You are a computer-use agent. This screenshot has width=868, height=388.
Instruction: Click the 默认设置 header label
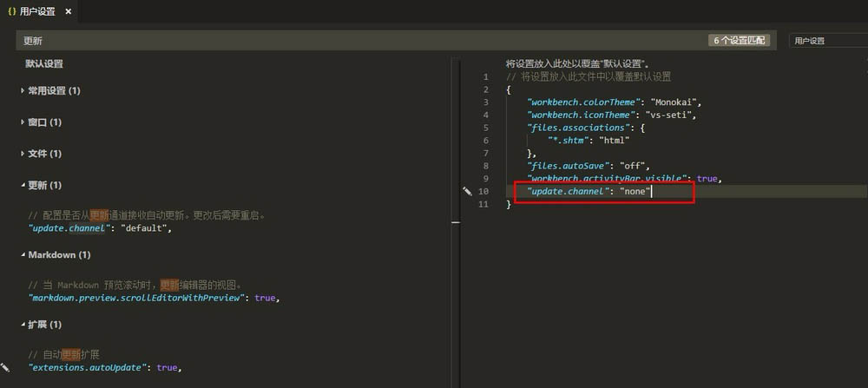click(43, 63)
